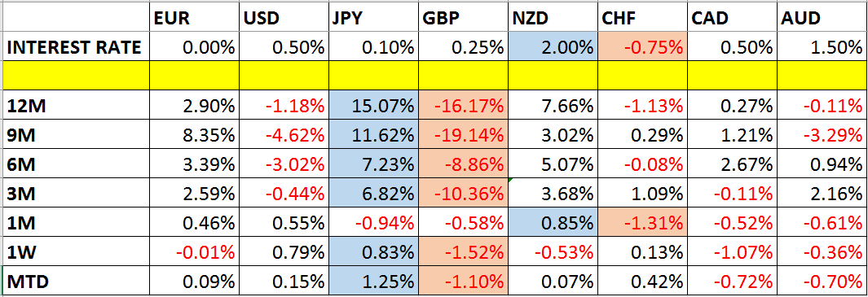Click the yellow cell under the USD column
The width and height of the screenshot is (868, 297).
tap(284, 76)
